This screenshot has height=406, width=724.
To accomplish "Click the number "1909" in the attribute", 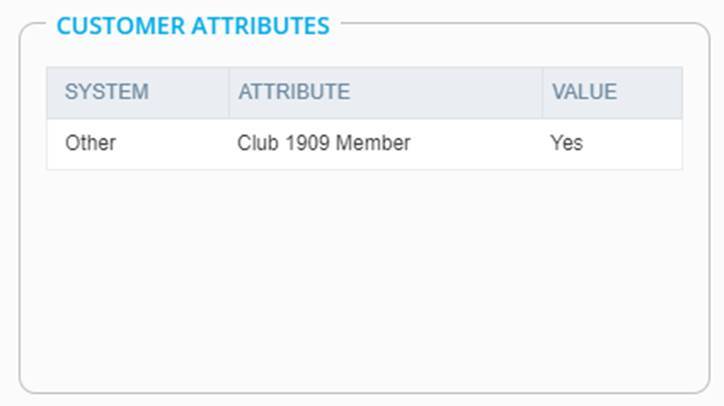I will (306, 143).
